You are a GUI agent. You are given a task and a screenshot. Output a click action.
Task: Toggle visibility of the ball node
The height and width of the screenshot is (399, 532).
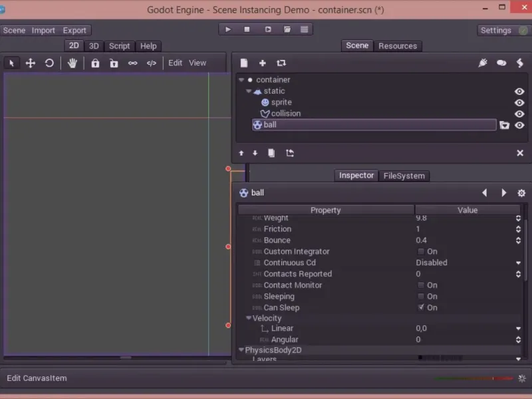[519, 125]
